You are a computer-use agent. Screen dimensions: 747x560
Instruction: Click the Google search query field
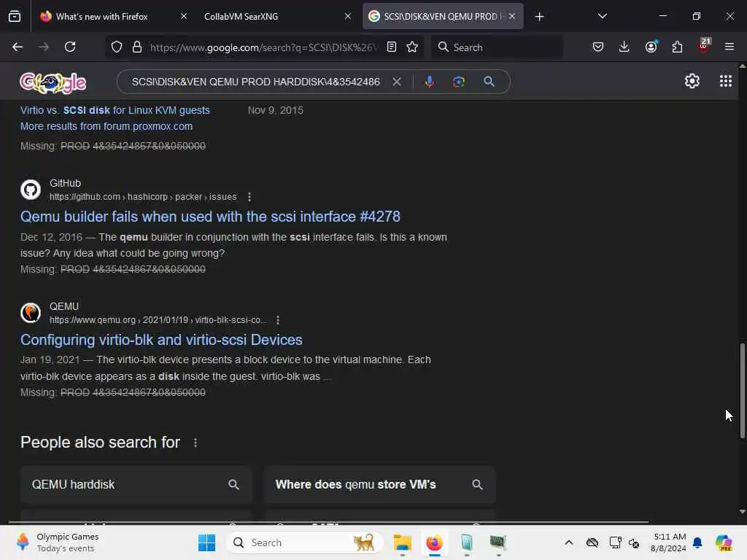(256, 82)
